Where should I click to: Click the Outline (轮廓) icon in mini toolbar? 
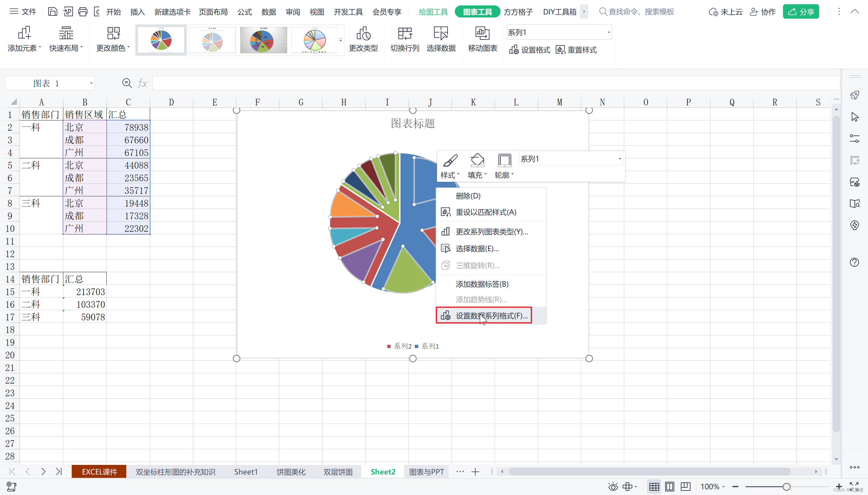pyautogui.click(x=504, y=160)
